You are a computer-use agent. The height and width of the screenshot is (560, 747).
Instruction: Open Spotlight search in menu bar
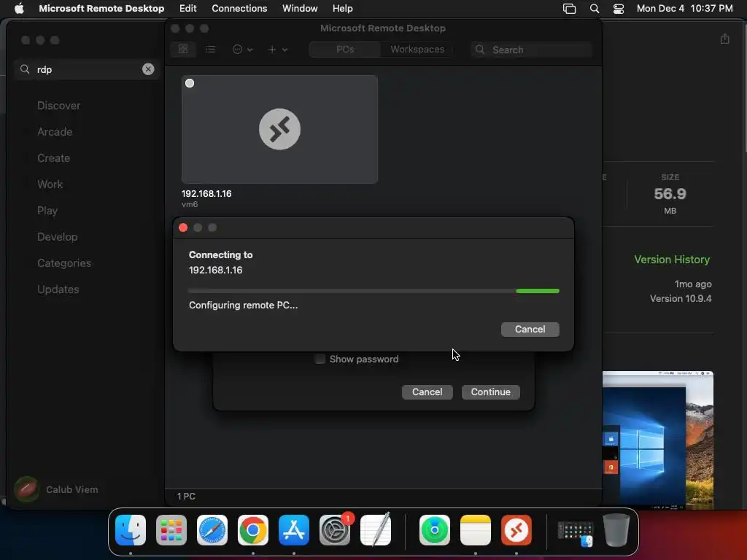(x=594, y=9)
